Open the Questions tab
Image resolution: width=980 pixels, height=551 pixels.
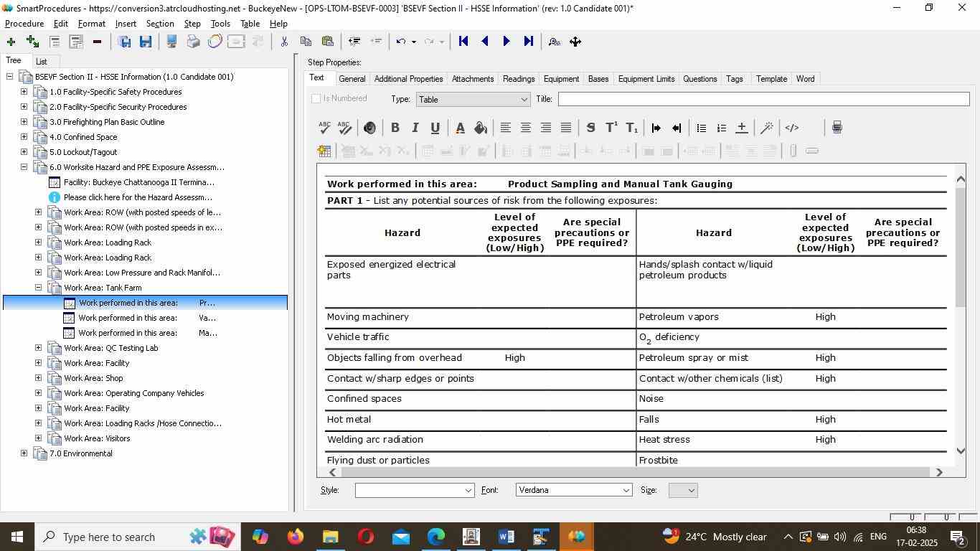click(699, 79)
